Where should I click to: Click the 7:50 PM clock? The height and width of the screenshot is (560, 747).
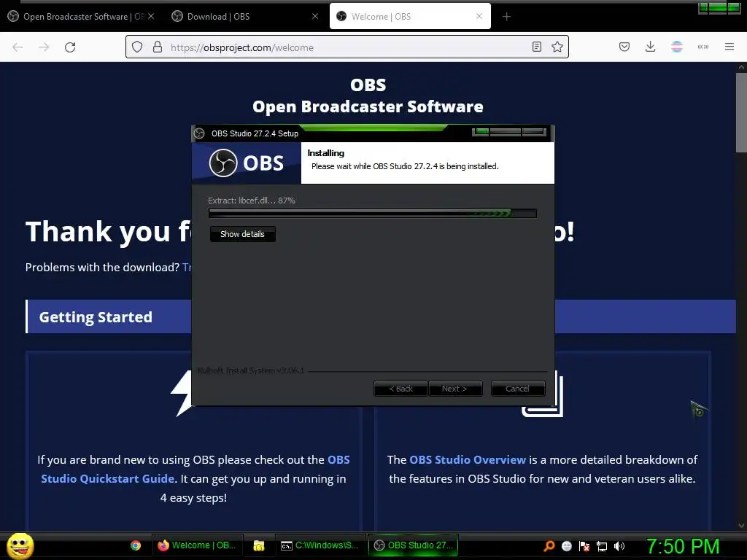click(x=683, y=546)
